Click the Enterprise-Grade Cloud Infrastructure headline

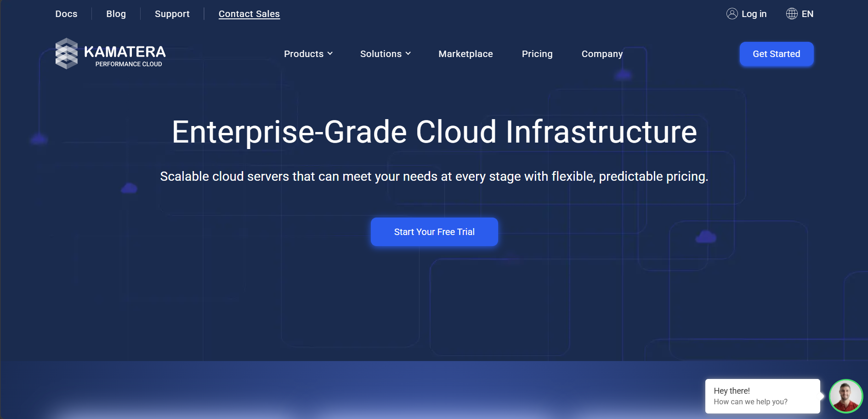pyautogui.click(x=434, y=133)
